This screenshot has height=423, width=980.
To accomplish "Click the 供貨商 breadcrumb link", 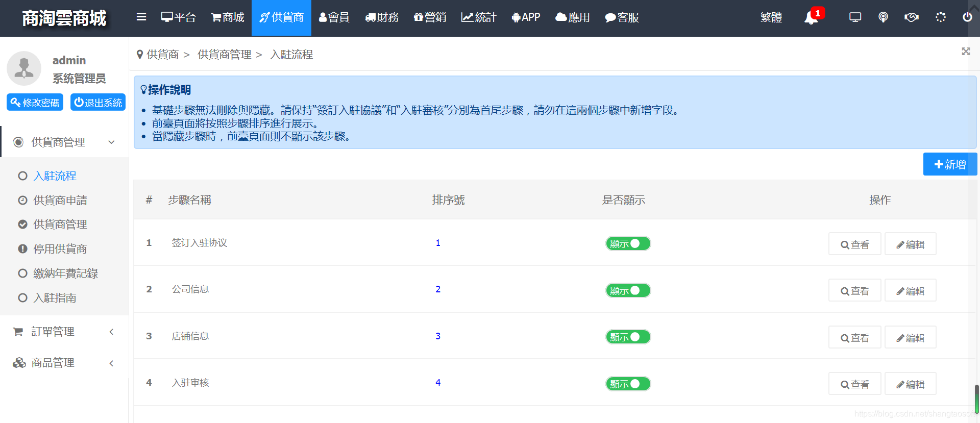I will (162, 55).
